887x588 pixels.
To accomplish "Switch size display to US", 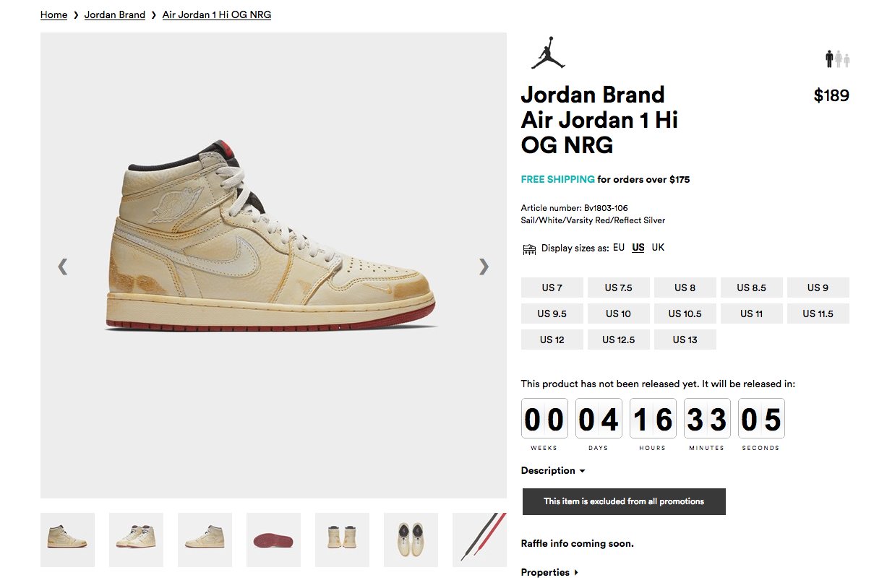I will (x=638, y=248).
